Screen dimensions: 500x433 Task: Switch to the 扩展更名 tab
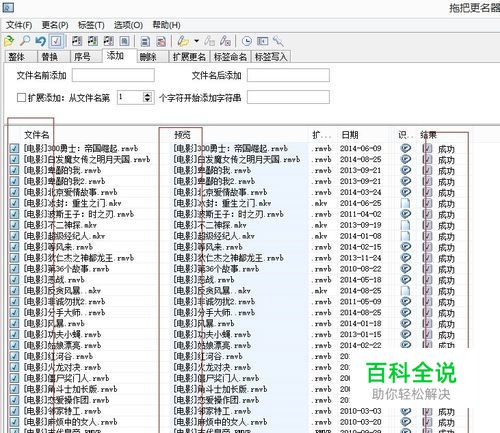pos(189,57)
